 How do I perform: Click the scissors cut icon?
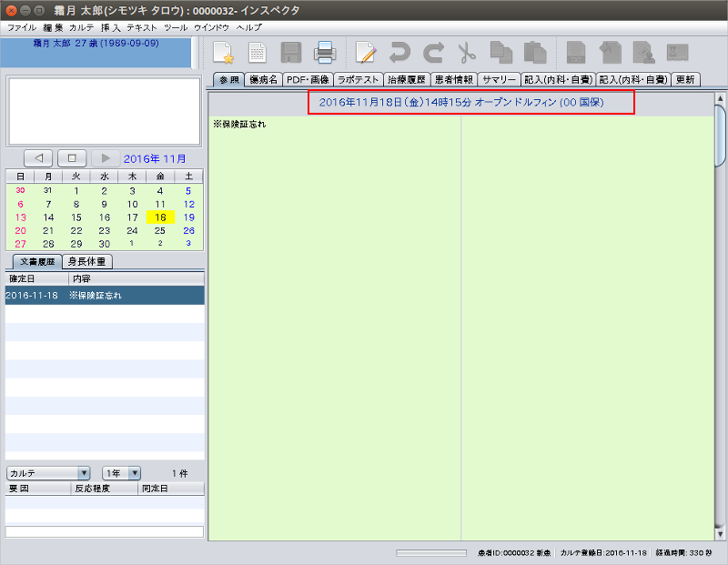(x=467, y=53)
